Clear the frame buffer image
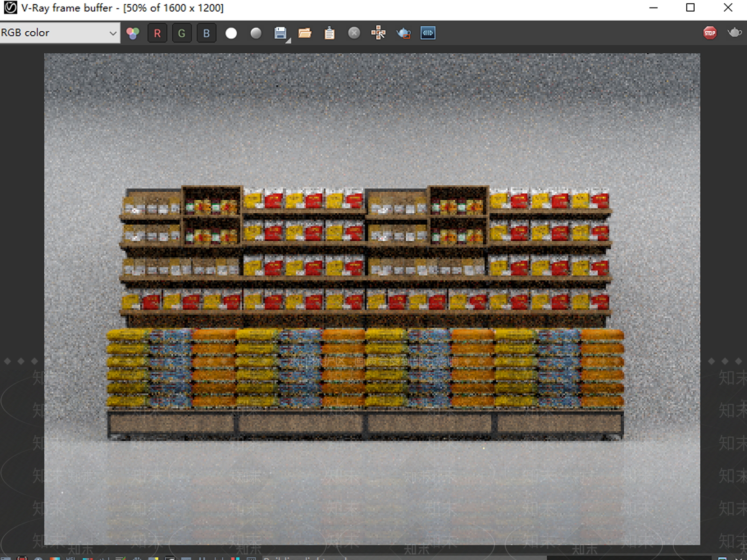 354,33
